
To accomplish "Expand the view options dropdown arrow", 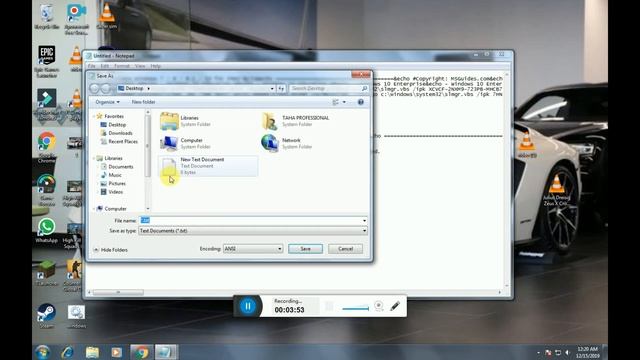I will click(x=344, y=102).
